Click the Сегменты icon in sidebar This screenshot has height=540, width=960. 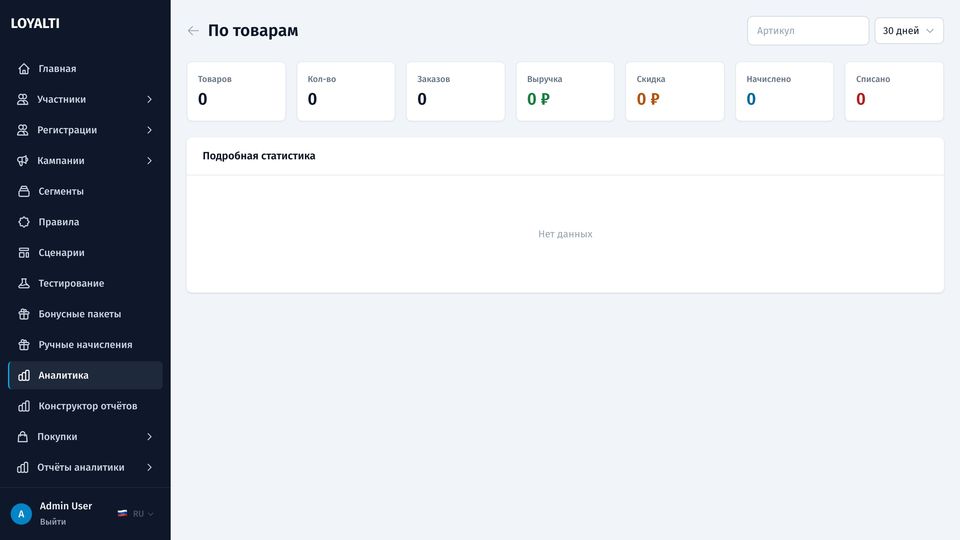(x=24, y=191)
